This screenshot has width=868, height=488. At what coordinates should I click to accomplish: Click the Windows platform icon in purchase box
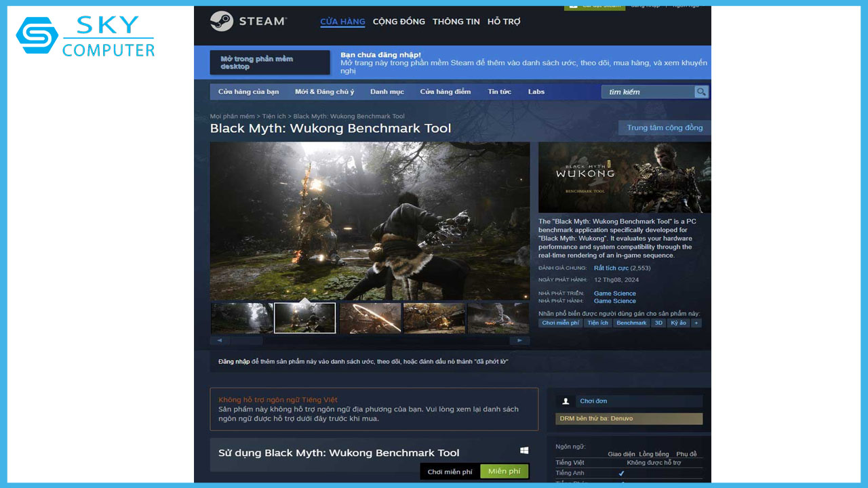pyautogui.click(x=524, y=450)
